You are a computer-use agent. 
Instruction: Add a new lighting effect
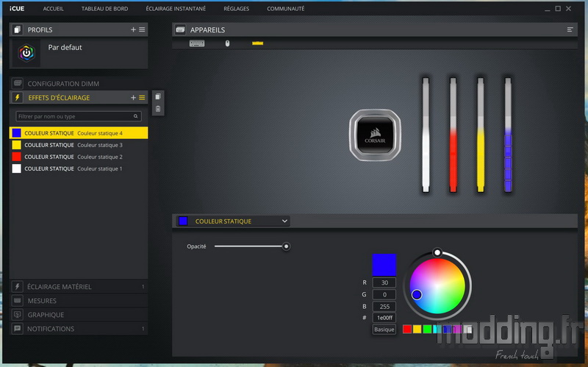(x=133, y=98)
